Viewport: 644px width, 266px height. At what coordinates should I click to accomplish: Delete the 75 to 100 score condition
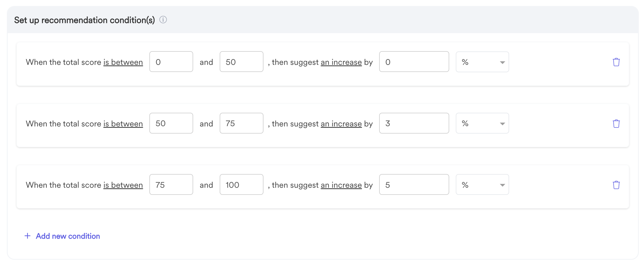point(616,185)
